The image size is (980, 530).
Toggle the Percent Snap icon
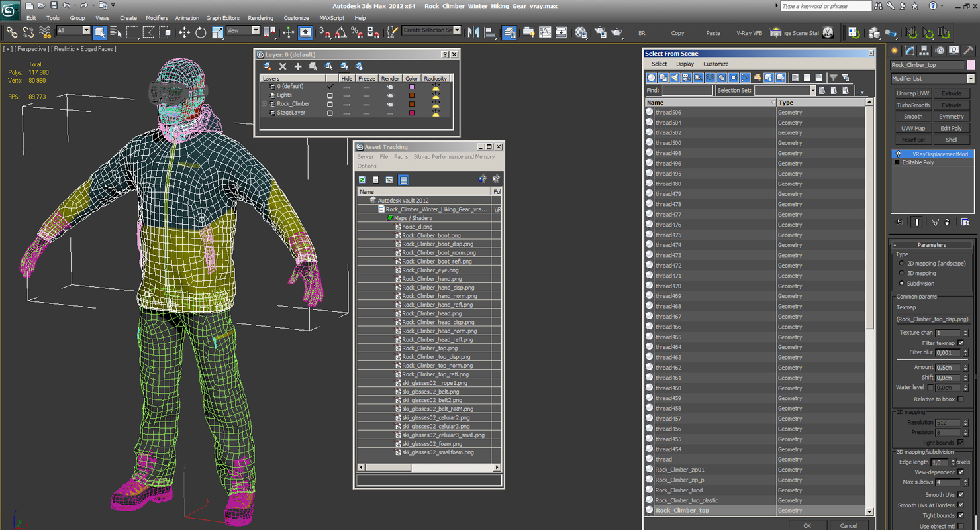(x=357, y=32)
